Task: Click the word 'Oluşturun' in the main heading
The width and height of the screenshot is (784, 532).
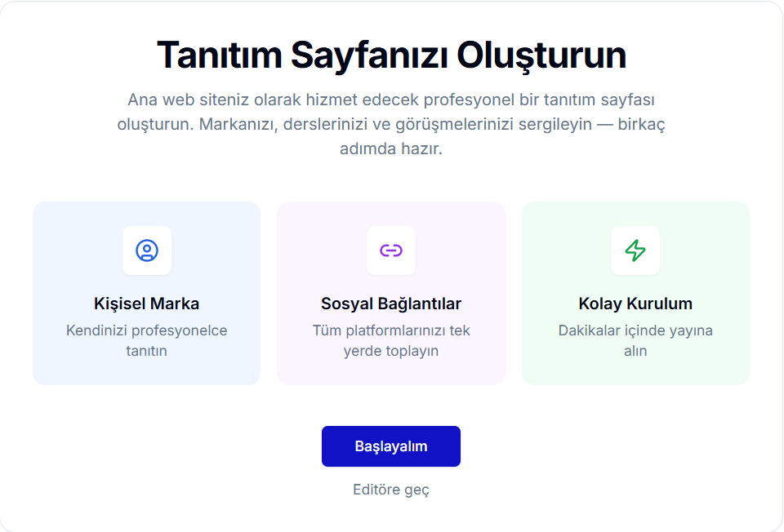Action: coord(541,55)
